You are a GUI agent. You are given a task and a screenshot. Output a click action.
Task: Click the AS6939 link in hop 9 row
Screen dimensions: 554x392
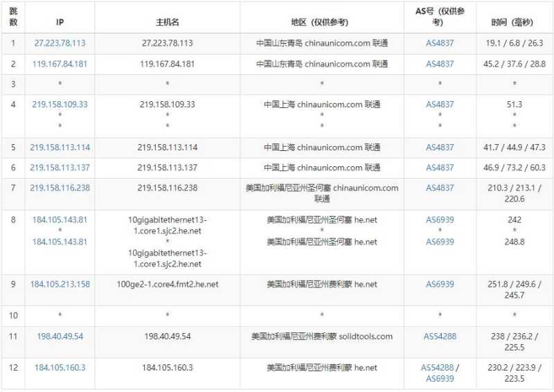coord(440,284)
